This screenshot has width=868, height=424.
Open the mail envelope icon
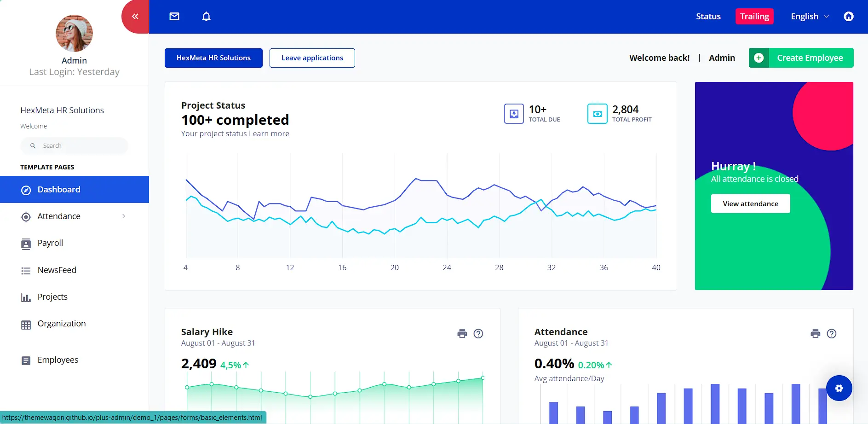point(174,17)
